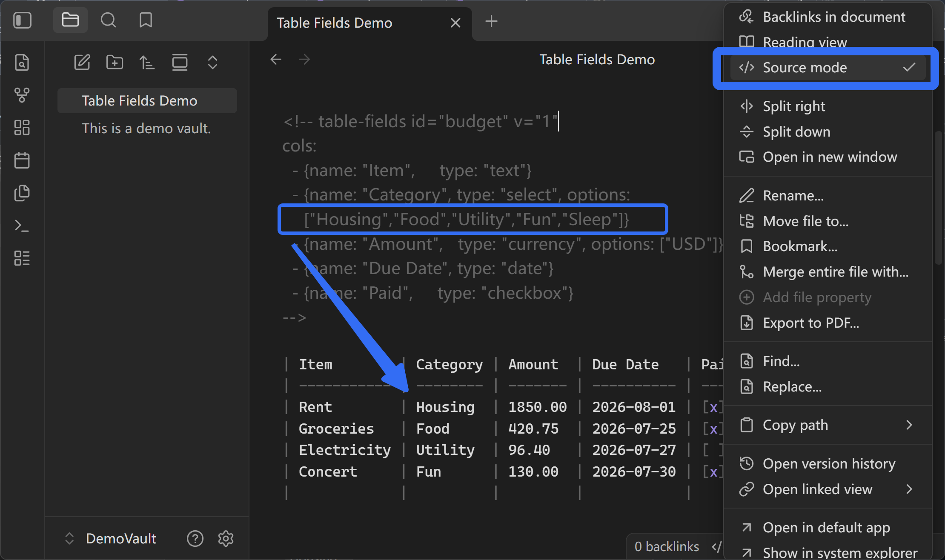Click auto-reveal current file icon
This screenshot has width=945, height=560.
tap(180, 63)
